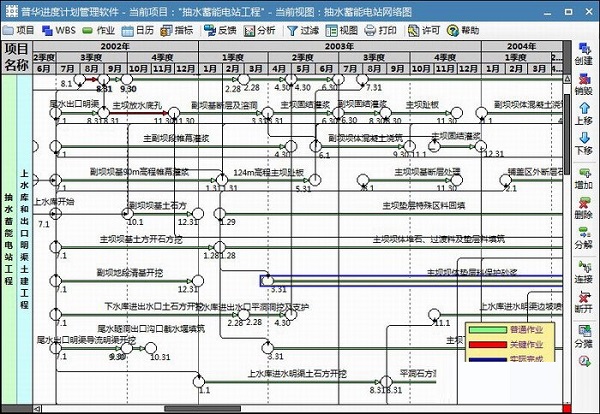Select the 抽水蓄能电站工程 row header
This screenshot has width=600, height=414.
coord(9,239)
